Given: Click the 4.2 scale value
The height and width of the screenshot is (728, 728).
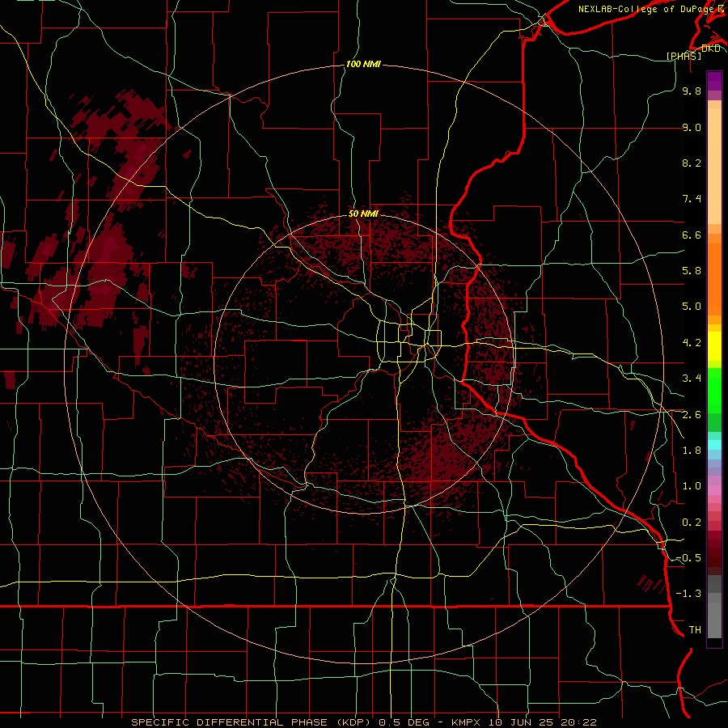Looking at the screenshot, I should 692,343.
